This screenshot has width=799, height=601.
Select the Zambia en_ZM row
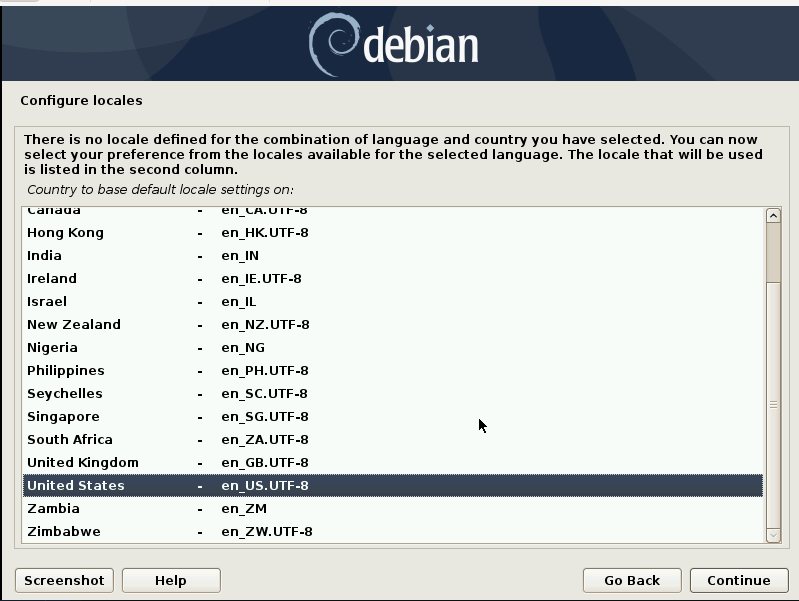393,508
